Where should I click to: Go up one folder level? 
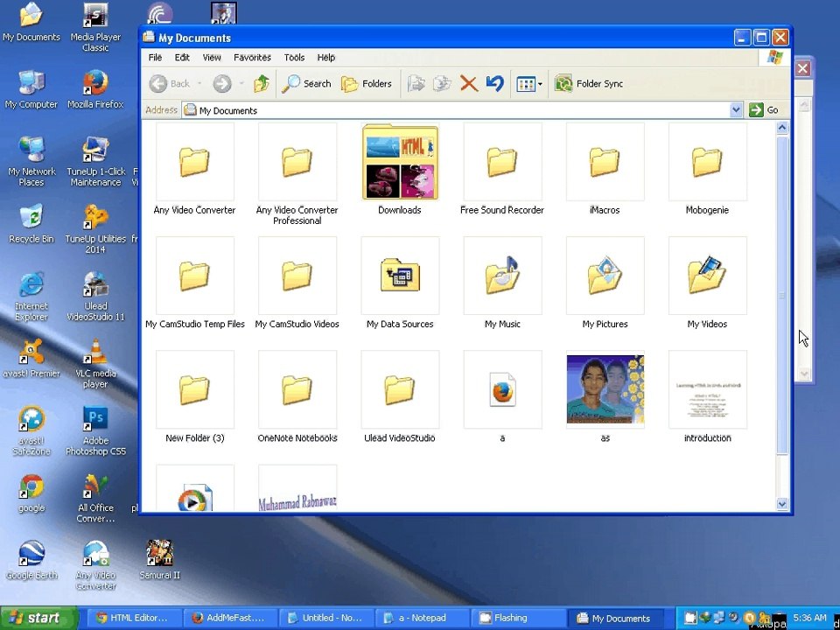[262, 84]
